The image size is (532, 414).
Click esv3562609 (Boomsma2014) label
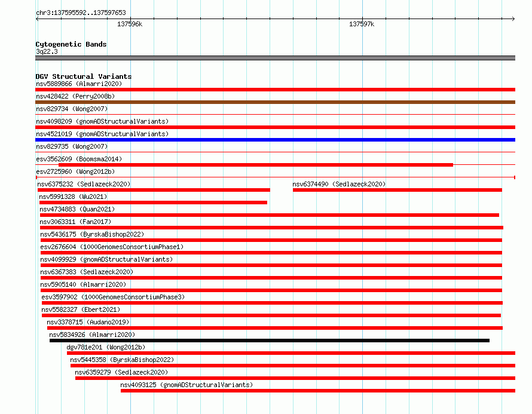click(x=79, y=159)
